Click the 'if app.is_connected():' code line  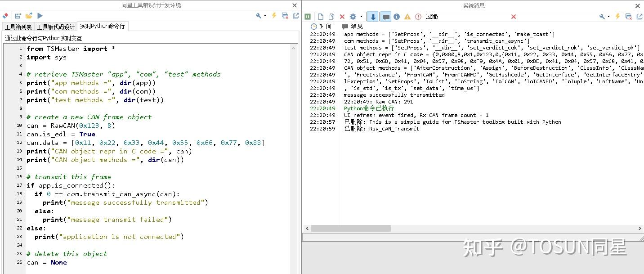(71, 185)
